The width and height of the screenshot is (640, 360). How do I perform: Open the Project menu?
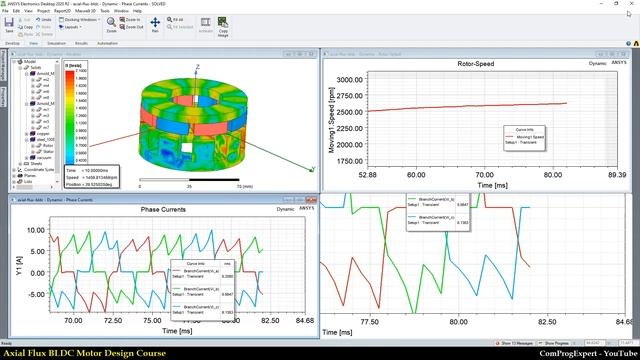pyautogui.click(x=43, y=11)
